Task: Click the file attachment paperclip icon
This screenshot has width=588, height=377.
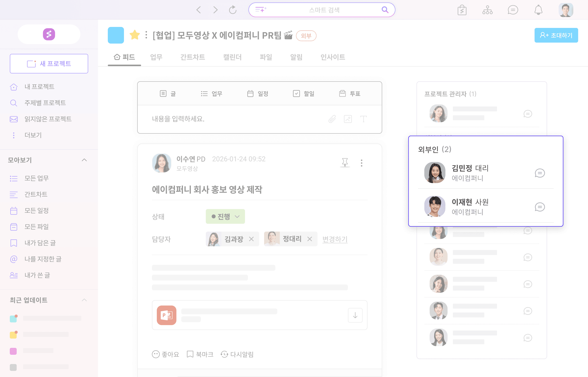Action: click(x=332, y=119)
